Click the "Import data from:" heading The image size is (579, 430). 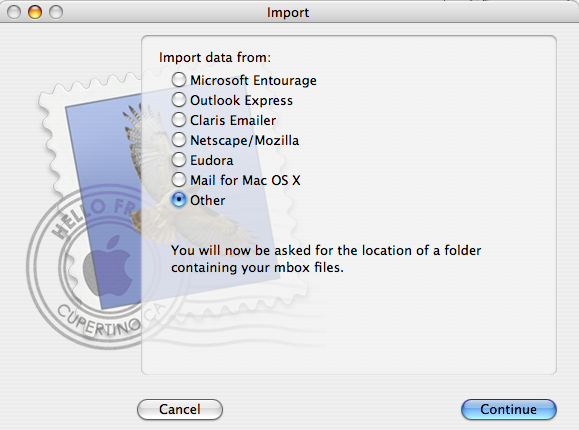coord(215,58)
